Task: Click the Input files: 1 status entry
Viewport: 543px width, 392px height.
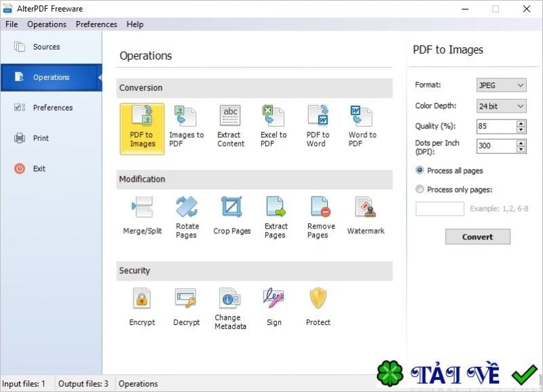Action: 24,384
